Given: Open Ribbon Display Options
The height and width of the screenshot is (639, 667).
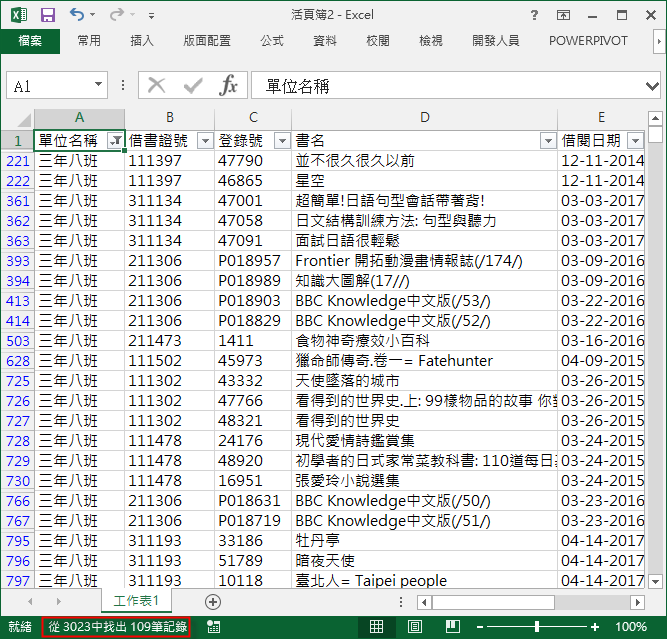Looking at the screenshot, I should click(x=563, y=15).
